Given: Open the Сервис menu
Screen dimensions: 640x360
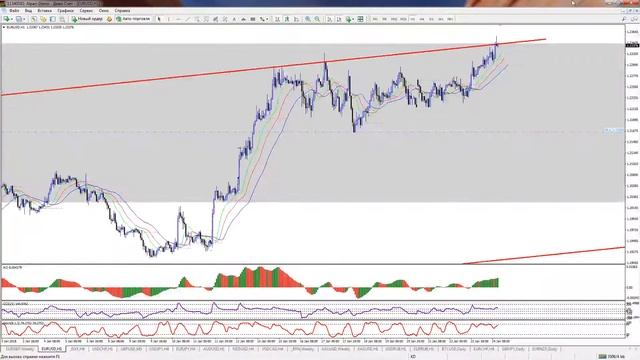Looking at the screenshot, I should tap(86, 11).
